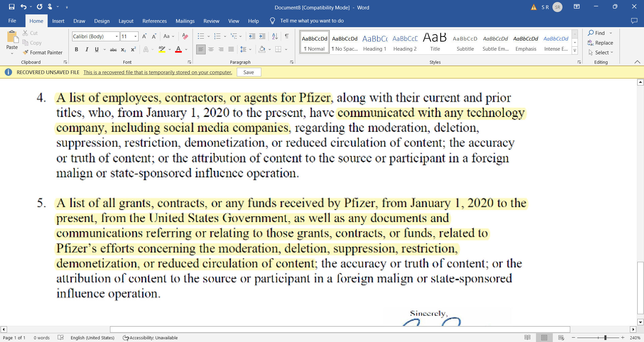Switch to the Layout tab
The height and width of the screenshot is (342, 644).
click(x=126, y=21)
